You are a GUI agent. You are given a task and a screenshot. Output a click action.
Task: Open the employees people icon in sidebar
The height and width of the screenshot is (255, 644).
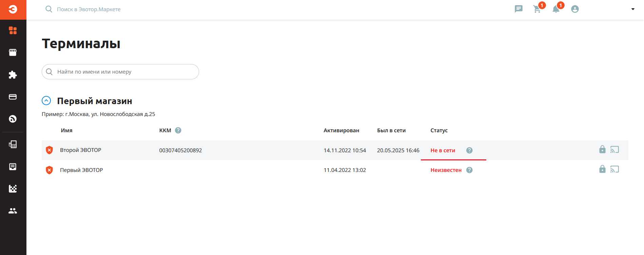13,211
